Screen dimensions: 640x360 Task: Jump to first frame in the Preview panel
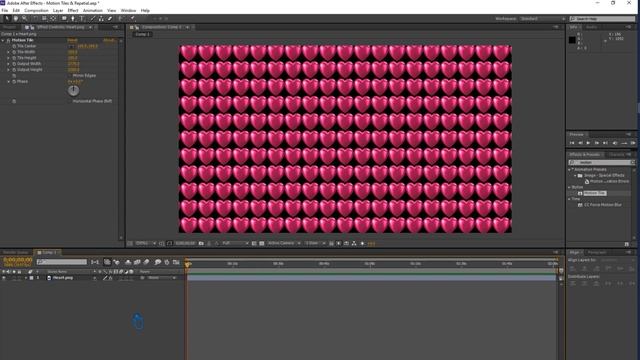coord(572,143)
